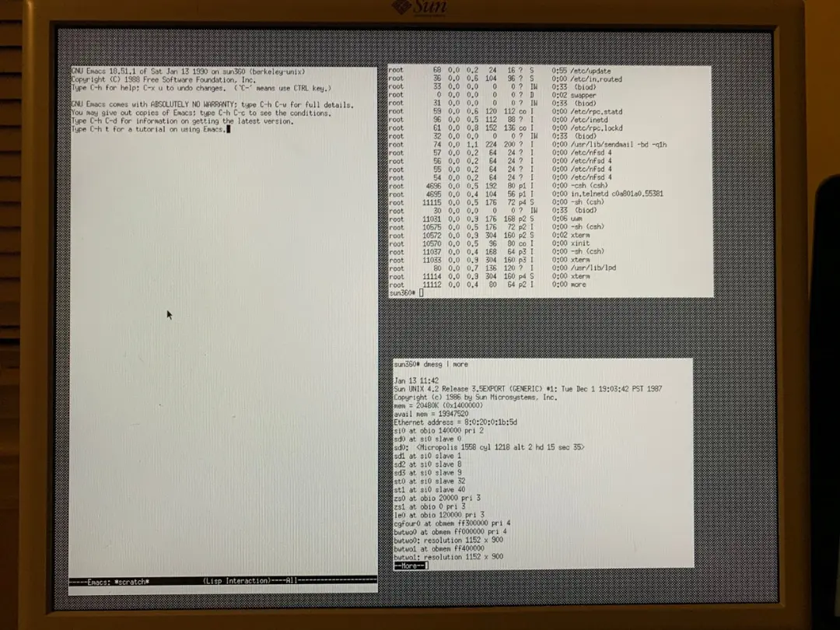
Task: Click the '-sh (csh)' row with PID 11115
Action: click(496, 202)
